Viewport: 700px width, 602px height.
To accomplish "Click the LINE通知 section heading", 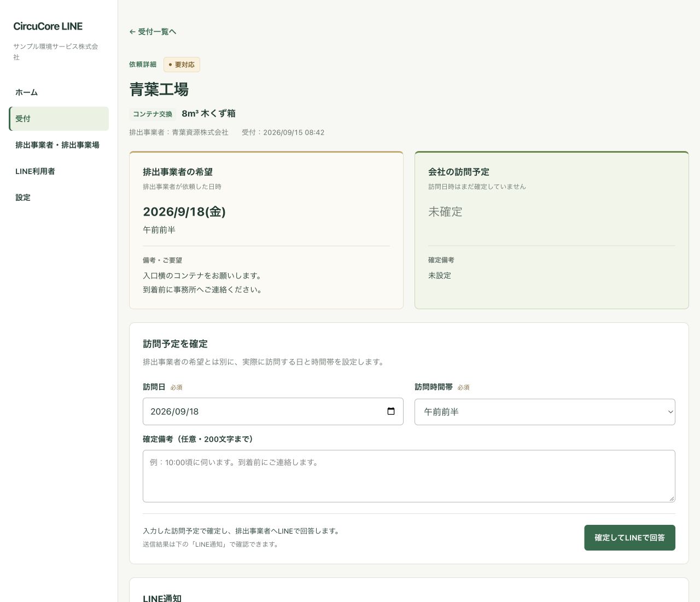I will 162,598.
